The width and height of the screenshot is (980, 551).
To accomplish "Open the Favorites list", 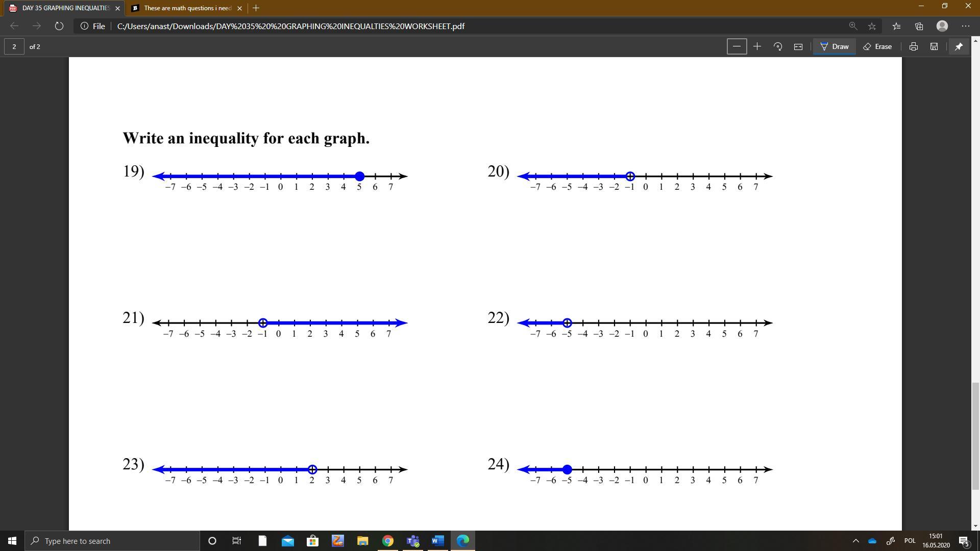I will click(x=896, y=26).
